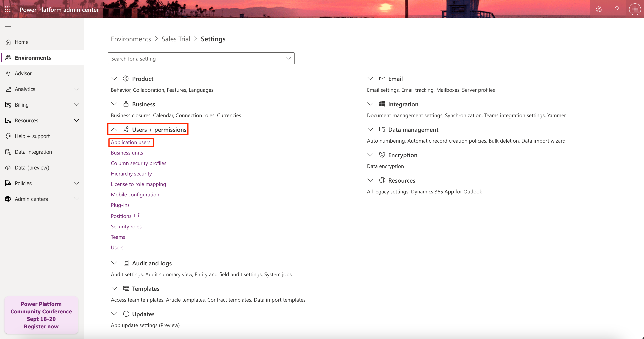Image resolution: width=644 pixels, height=339 pixels.
Task: Open License to role mapping link
Action: 138,184
